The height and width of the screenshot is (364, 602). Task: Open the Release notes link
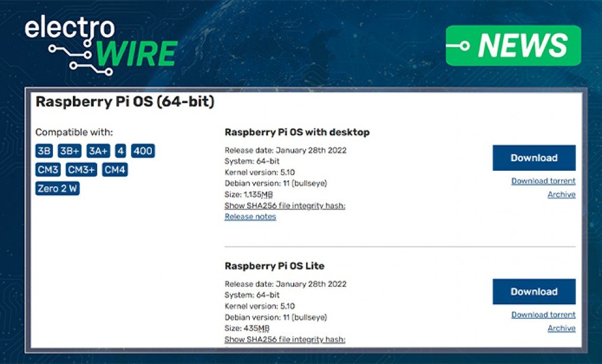tap(250, 216)
